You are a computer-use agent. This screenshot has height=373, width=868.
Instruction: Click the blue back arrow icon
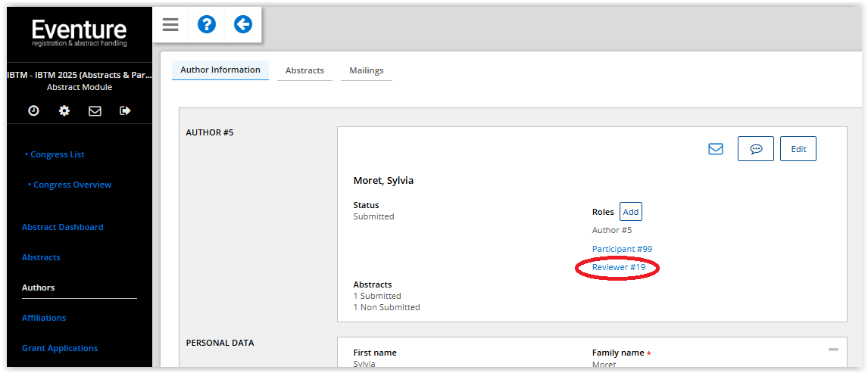[242, 25]
